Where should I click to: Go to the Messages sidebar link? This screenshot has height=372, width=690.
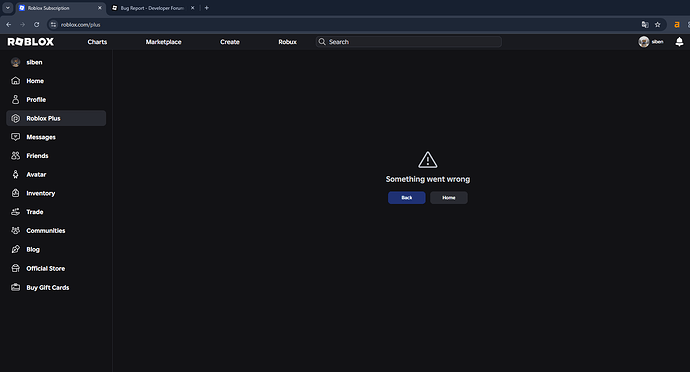(41, 137)
